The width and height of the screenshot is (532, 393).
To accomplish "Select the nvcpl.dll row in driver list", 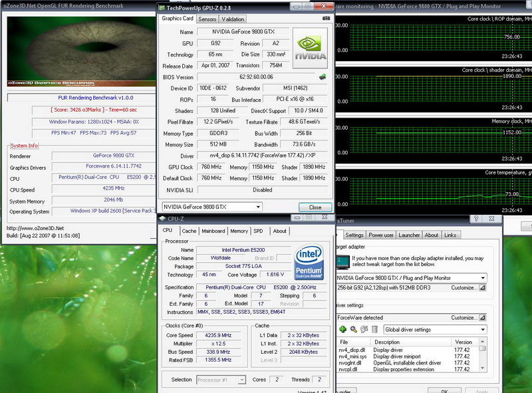I will (x=408, y=369).
